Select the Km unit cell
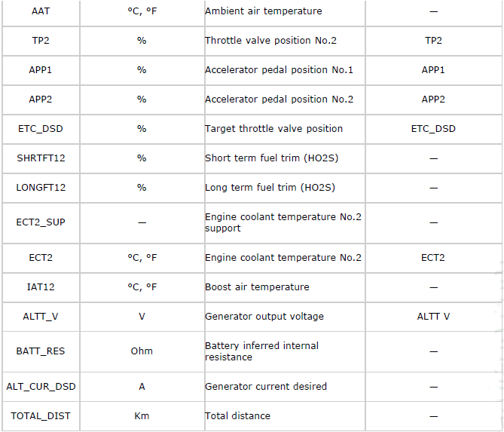504x432 pixels. [x=142, y=416]
